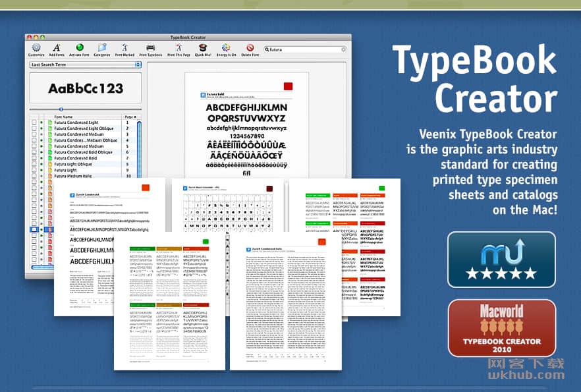Select Futura Condensed Bold in the font list

click(x=84, y=158)
